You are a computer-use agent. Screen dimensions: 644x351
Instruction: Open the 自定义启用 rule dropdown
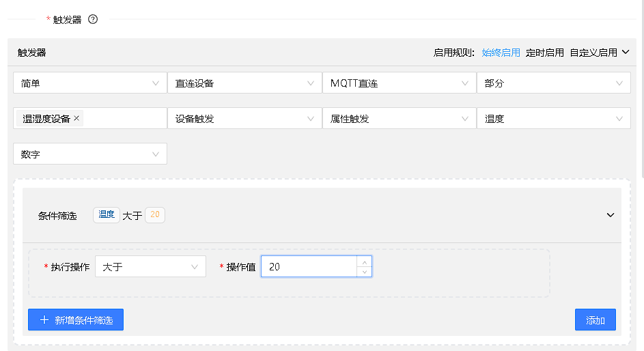[x=599, y=53]
